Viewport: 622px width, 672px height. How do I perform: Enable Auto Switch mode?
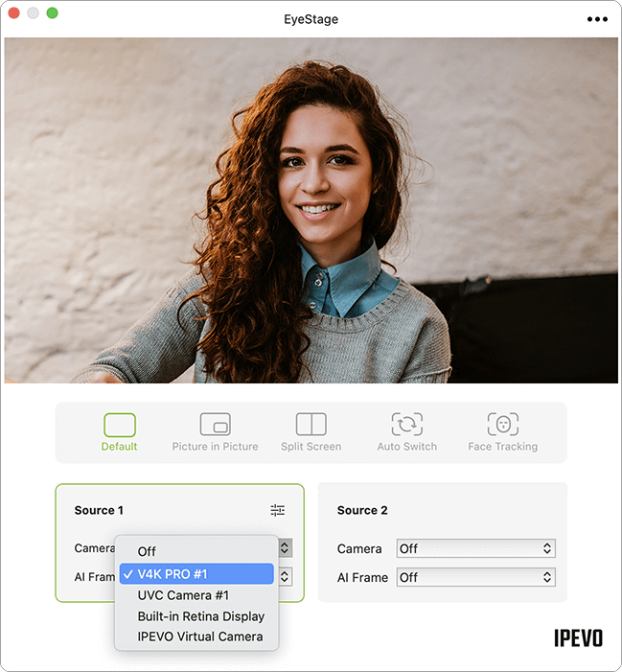pos(406,425)
